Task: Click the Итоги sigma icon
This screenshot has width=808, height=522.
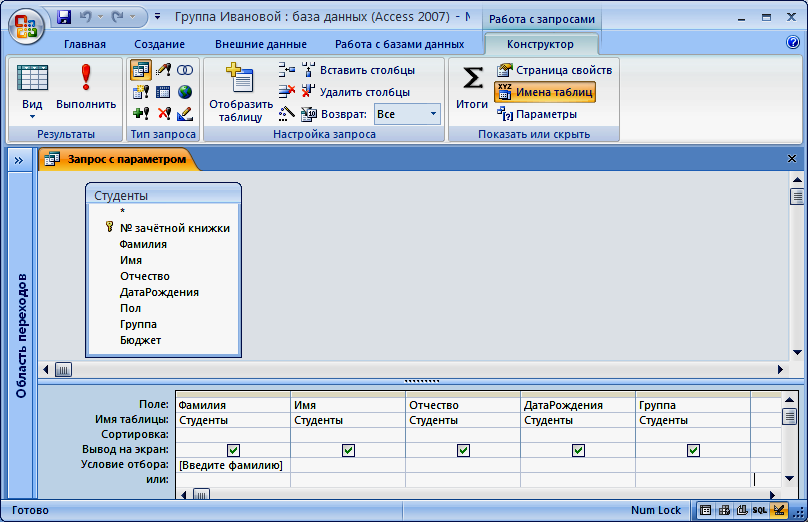Action: click(x=472, y=78)
